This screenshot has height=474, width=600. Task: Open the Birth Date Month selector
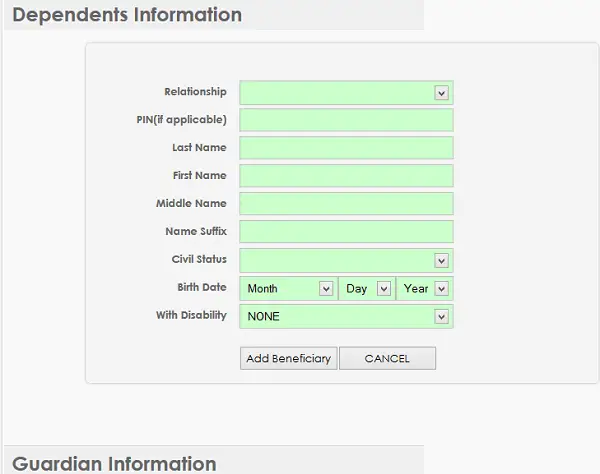(x=289, y=288)
